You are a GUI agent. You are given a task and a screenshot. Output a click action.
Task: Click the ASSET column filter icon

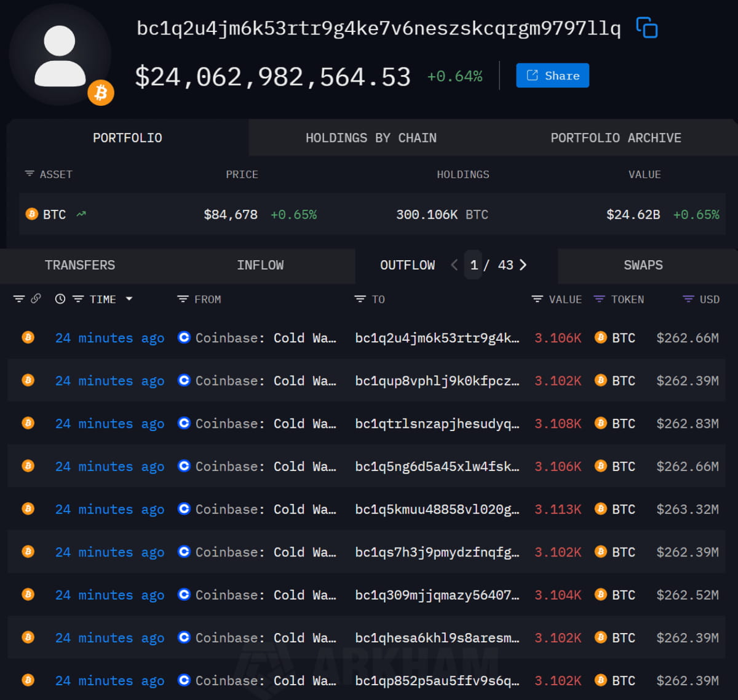coord(29,174)
